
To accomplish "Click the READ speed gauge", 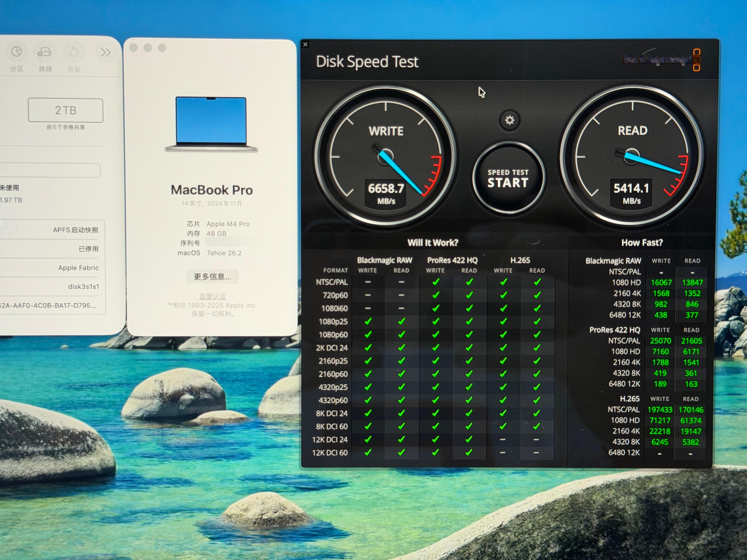I will point(631,156).
